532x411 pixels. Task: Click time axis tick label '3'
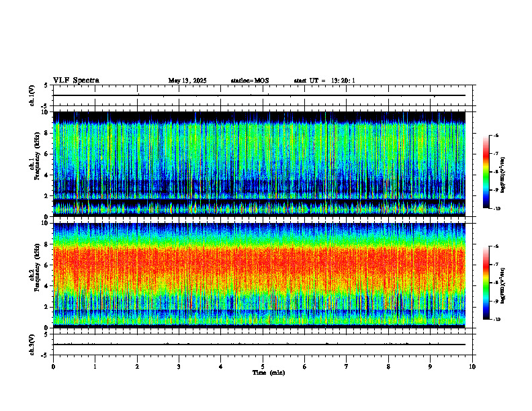click(x=179, y=367)
